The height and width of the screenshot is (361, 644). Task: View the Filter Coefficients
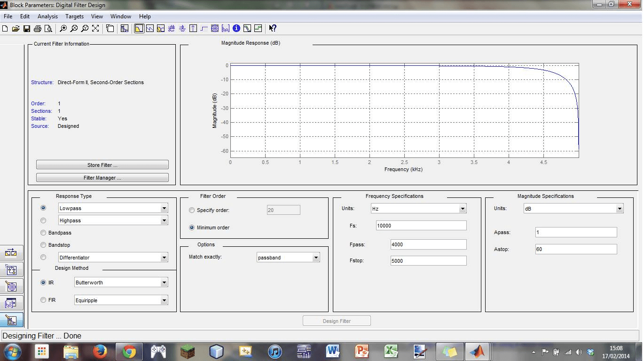(226, 28)
